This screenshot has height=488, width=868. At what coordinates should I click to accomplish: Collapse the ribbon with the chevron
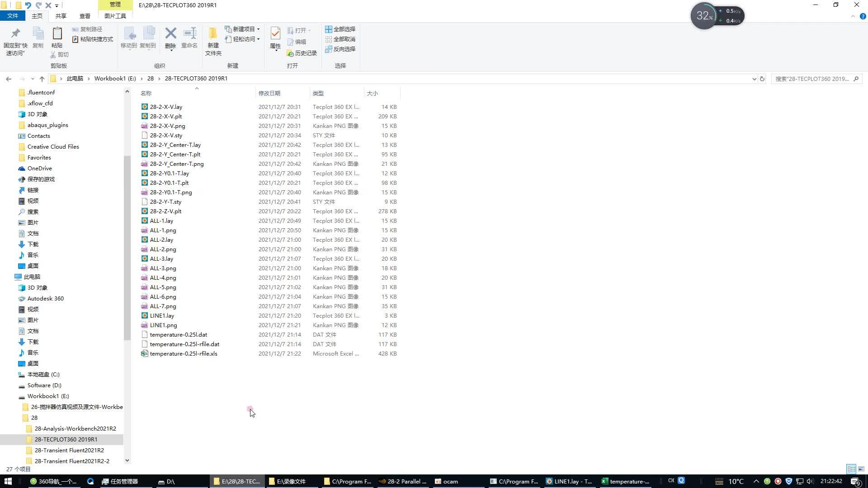853,16
